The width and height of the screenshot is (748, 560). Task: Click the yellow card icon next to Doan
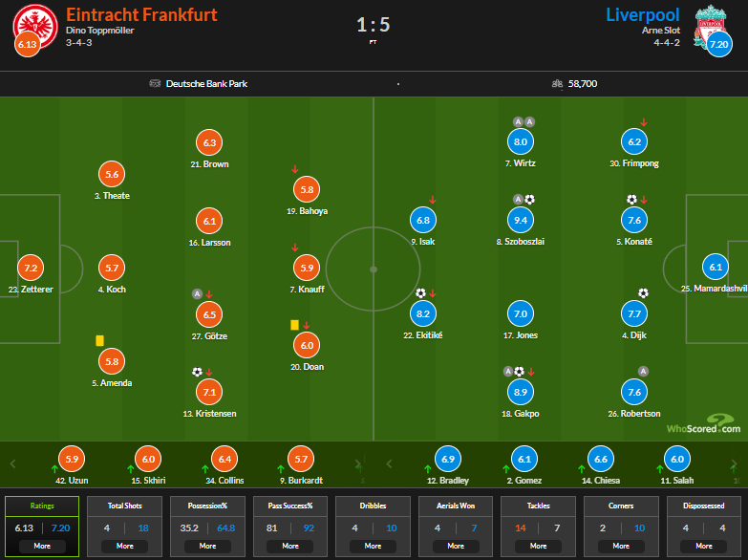pyautogui.click(x=294, y=325)
